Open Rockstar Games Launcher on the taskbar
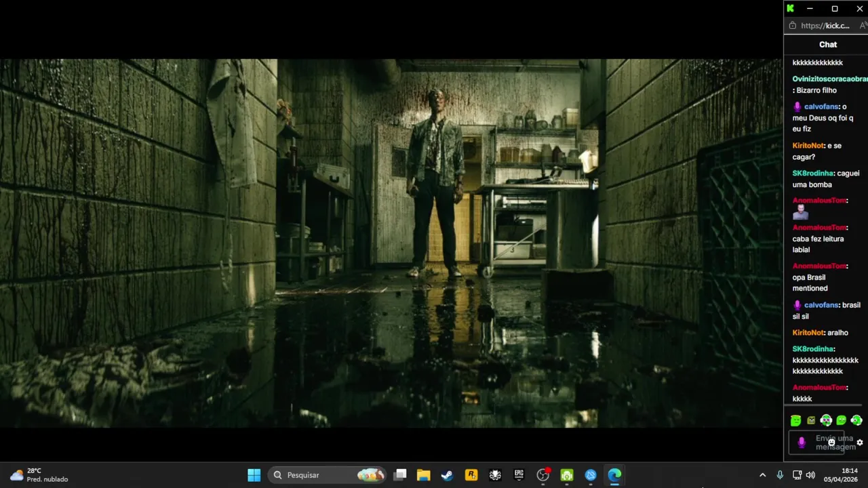 point(471,475)
